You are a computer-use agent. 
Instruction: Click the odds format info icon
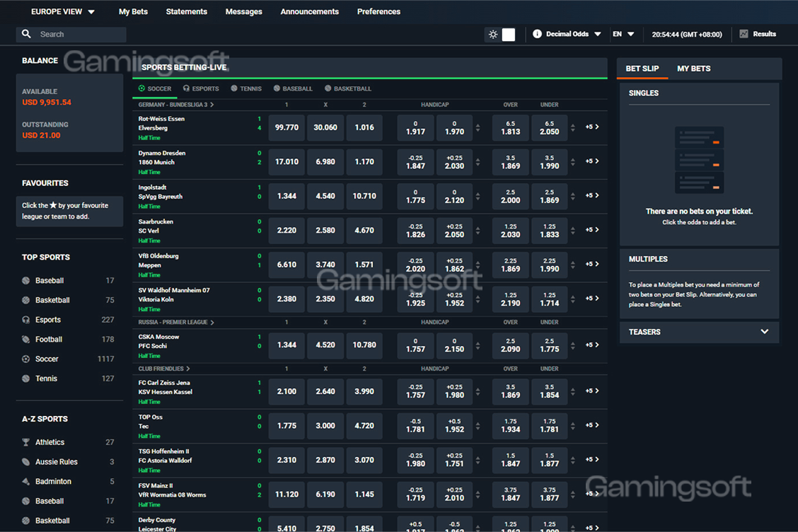click(537, 34)
